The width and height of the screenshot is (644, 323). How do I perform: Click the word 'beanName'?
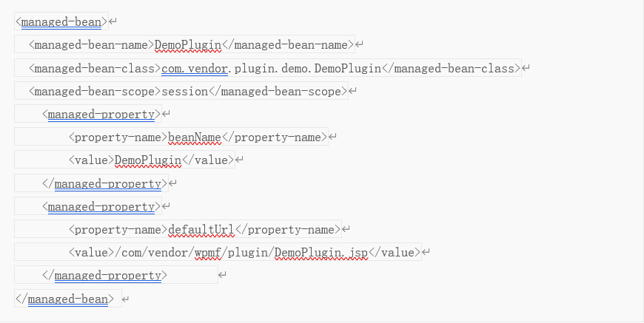pyautogui.click(x=195, y=137)
